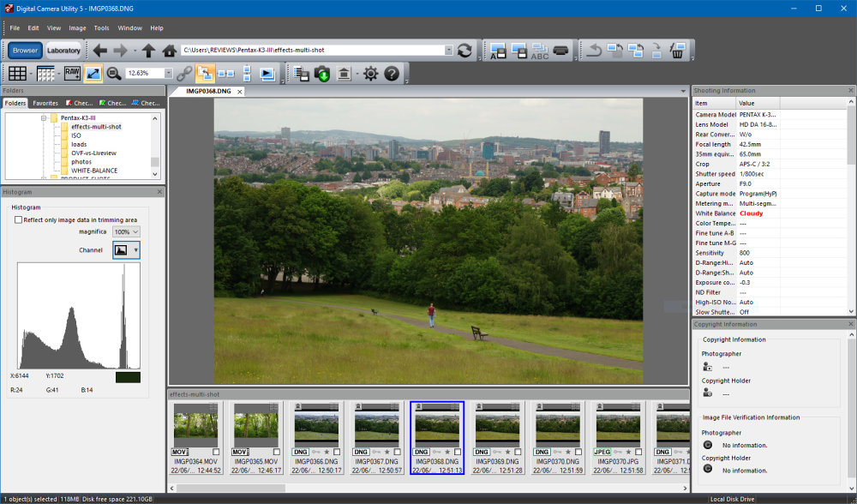Go up one folder level
Viewport: 857px width, 504px height.
[x=148, y=51]
